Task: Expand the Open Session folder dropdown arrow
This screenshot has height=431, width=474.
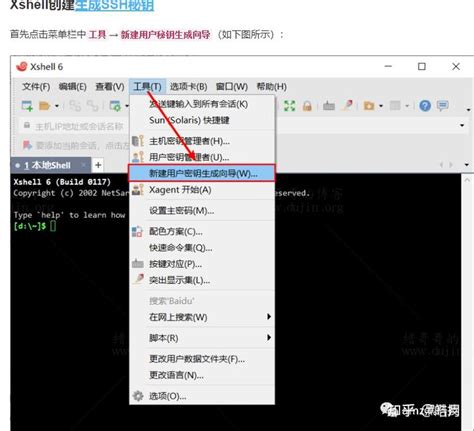Action: 57,106
